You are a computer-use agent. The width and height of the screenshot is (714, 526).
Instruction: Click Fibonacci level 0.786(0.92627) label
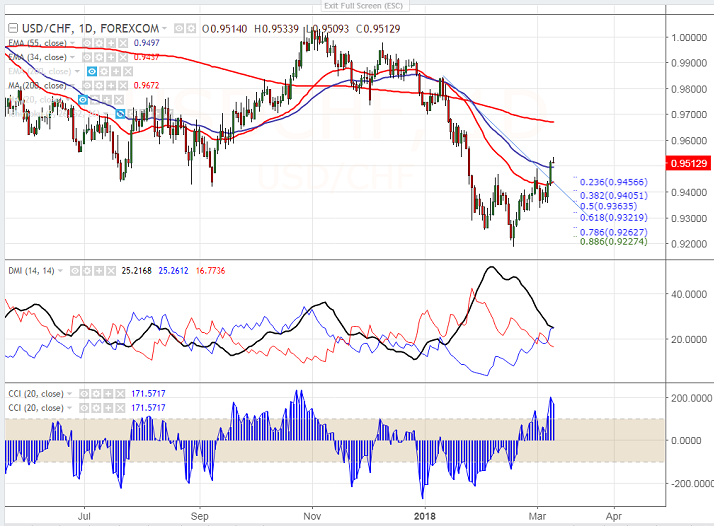(x=613, y=232)
